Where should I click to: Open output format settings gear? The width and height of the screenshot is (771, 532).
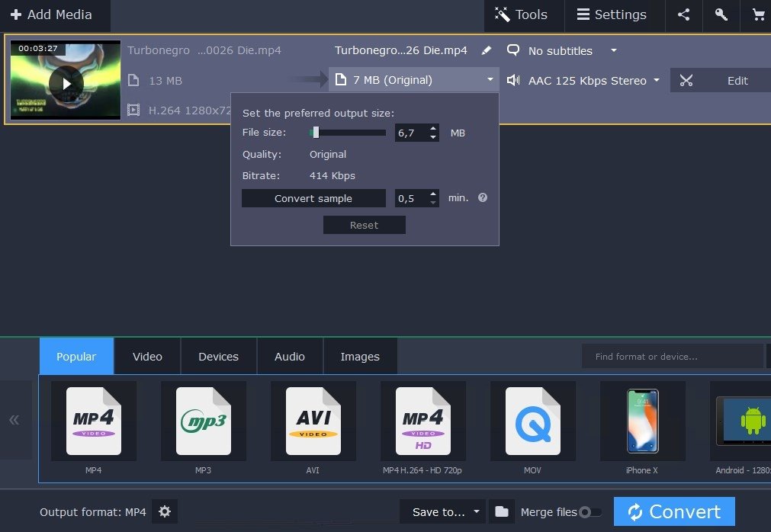click(x=165, y=512)
